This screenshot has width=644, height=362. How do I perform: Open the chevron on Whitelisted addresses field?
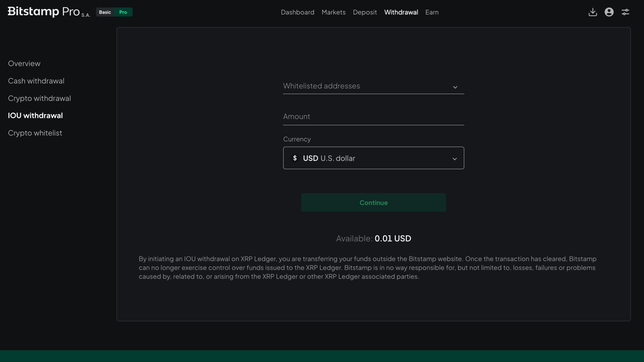pos(455,87)
